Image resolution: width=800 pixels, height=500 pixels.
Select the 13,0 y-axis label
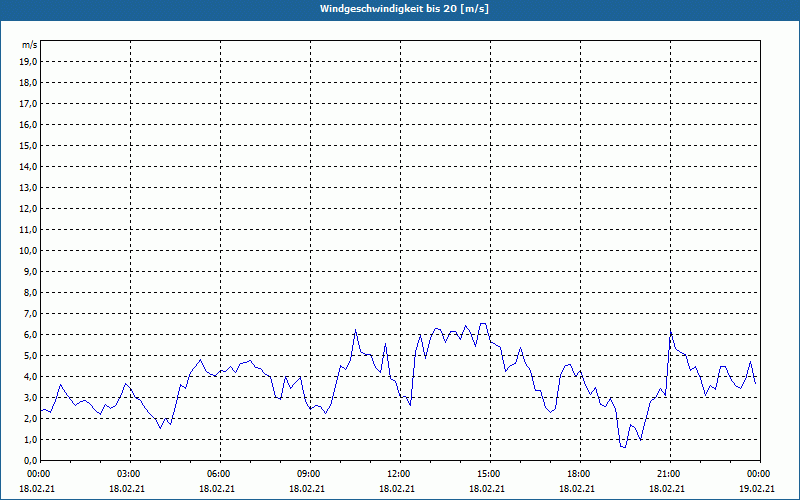click(x=29, y=188)
